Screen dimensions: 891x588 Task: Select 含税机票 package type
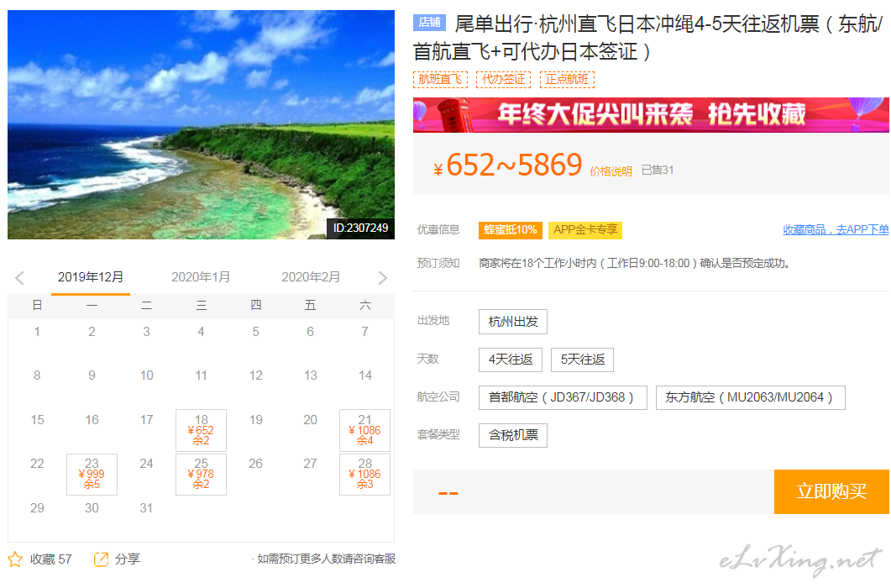point(513,436)
